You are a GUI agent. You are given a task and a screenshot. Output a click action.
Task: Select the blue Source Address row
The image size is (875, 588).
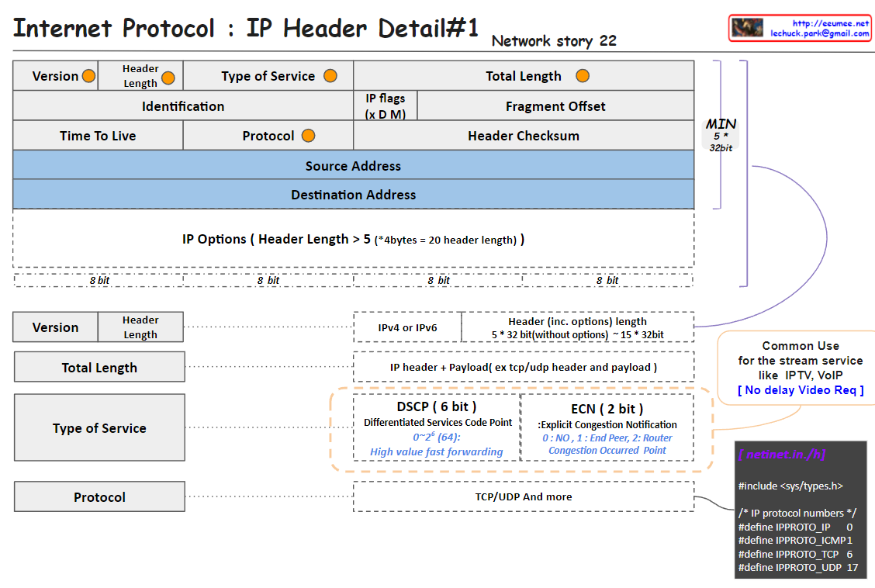point(353,165)
